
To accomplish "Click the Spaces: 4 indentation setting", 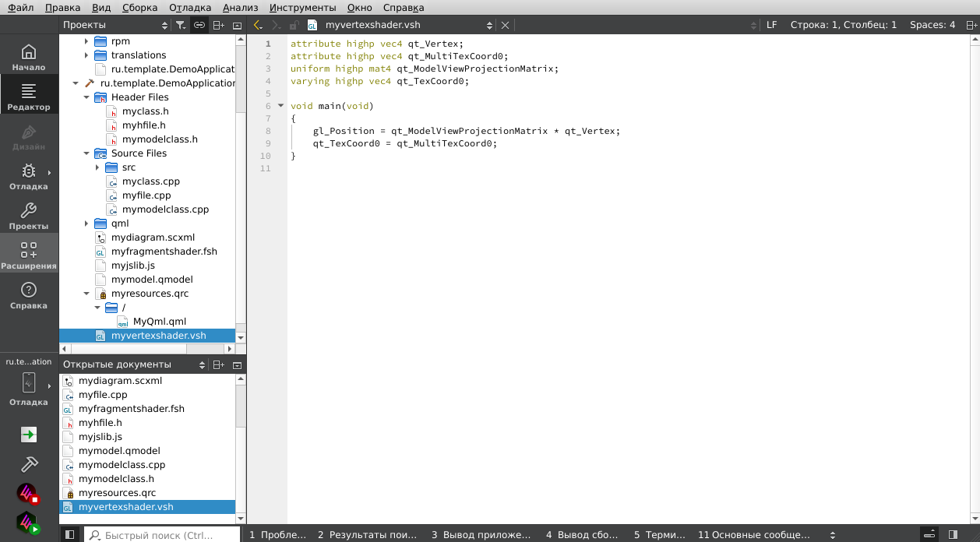I will point(932,25).
